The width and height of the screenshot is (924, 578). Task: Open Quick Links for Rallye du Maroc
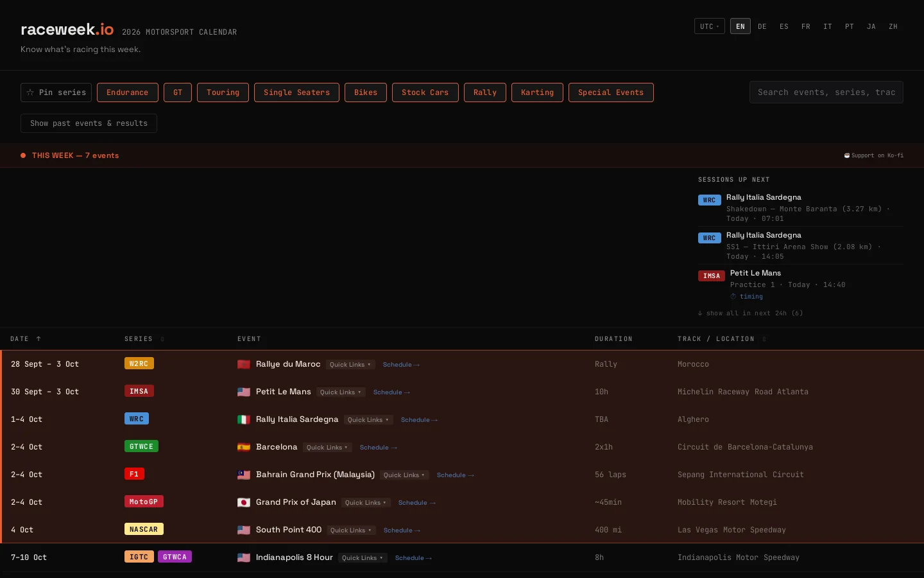(350, 365)
